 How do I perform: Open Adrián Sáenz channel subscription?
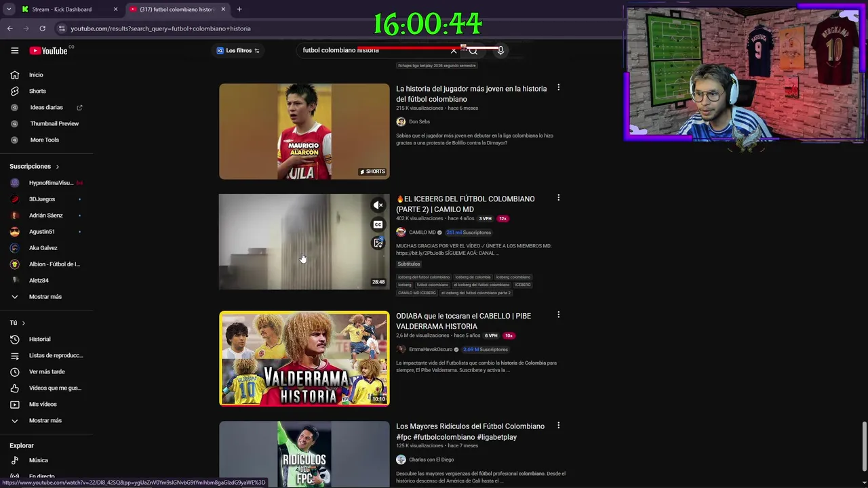tap(46, 216)
